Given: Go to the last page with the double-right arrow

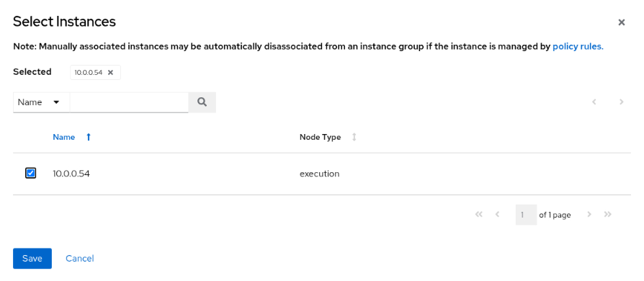Looking at the screenshot, I should point(608,215).
